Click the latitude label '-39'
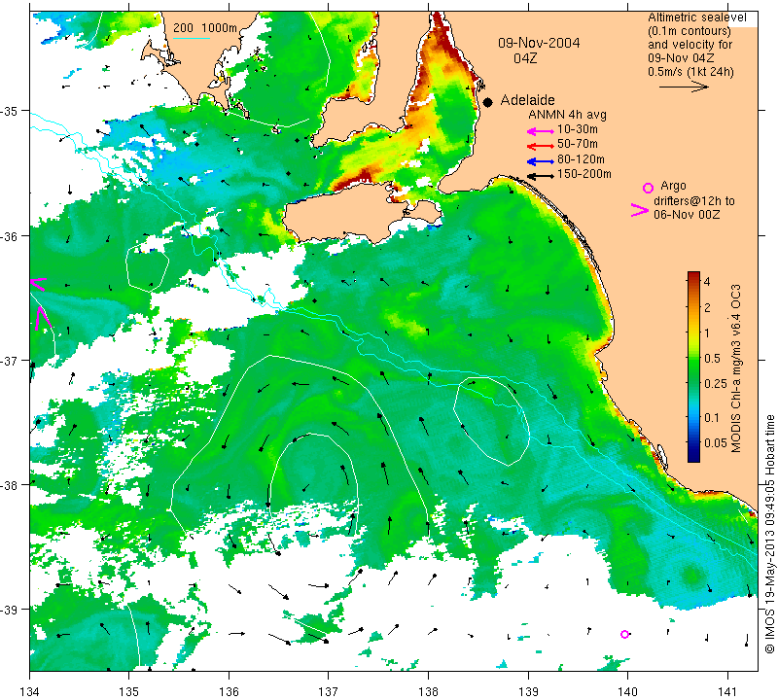Image resolution: width=778 pixels, height=700 pixels. coord(10,610)
